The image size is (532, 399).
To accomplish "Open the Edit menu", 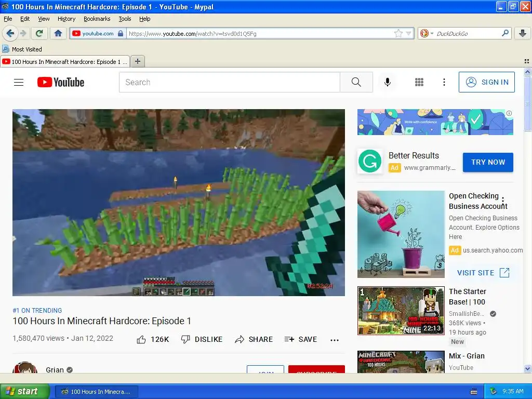I will click(25, 19).
